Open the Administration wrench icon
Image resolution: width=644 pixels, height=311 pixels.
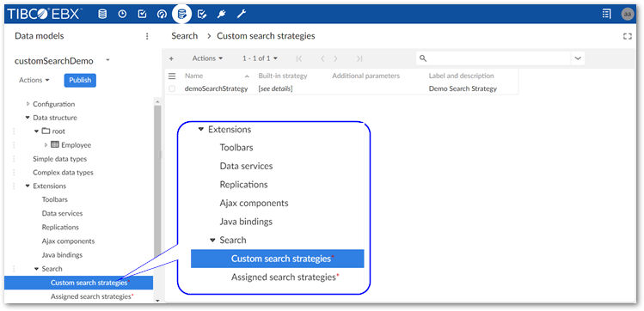pyautogui.click(x=241, y=15)
